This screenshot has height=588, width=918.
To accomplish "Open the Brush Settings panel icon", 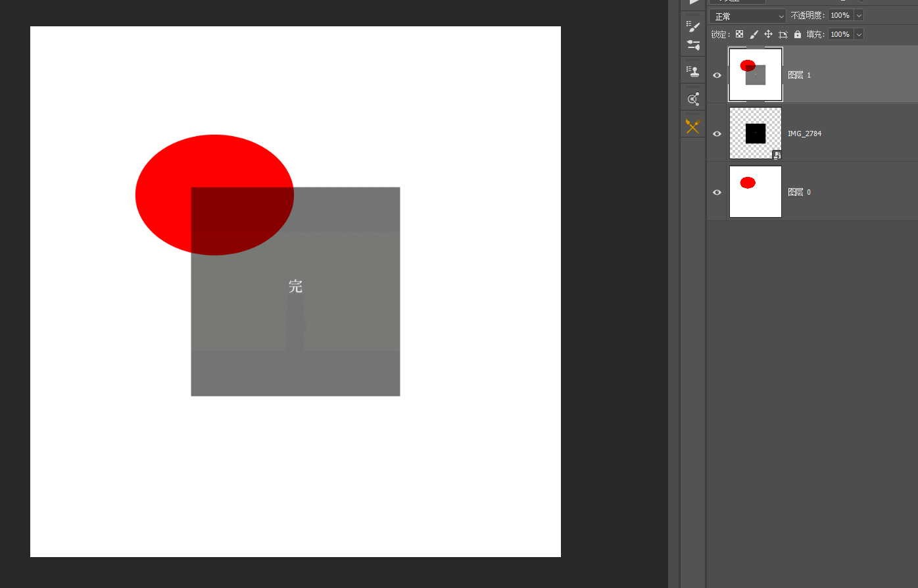I will (693, 45).
